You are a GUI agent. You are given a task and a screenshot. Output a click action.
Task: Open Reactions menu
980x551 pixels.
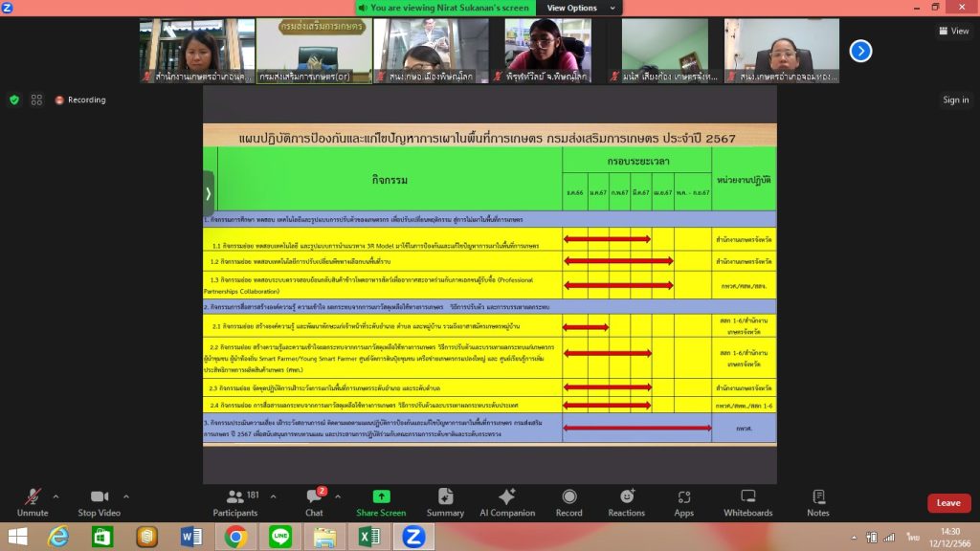pos(626,502)
